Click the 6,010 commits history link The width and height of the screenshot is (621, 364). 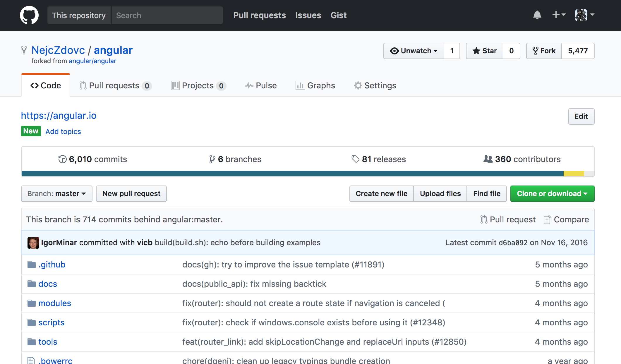92,159
